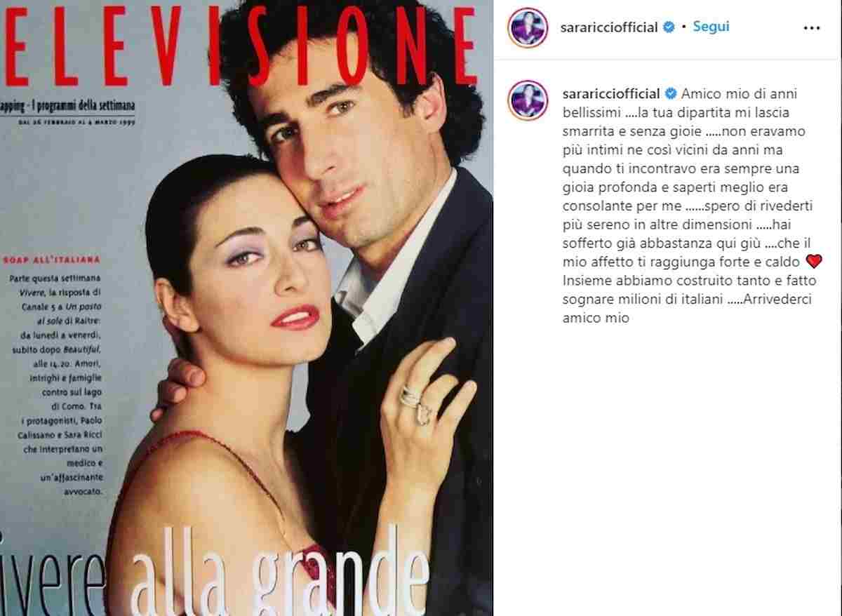This screenshot has height=616, width=842.
Task: Click the profile avatar in the post header
Action: point(528,27)
